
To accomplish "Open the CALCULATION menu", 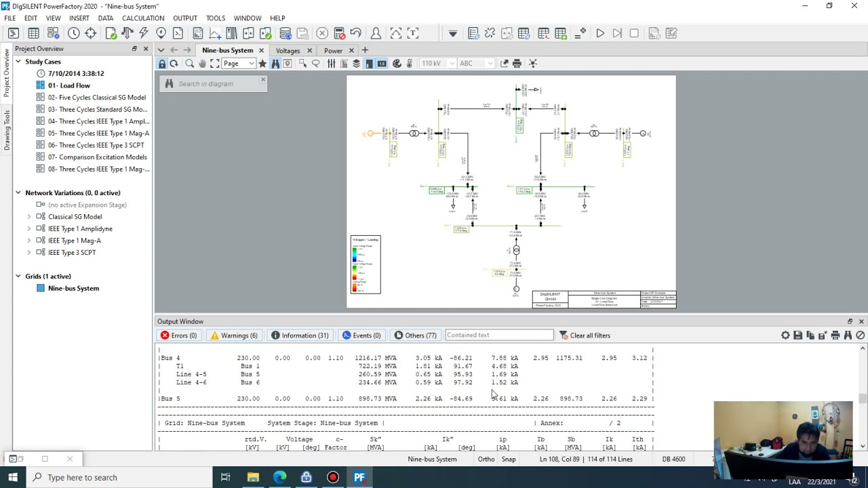I will (x=143, y=18).
